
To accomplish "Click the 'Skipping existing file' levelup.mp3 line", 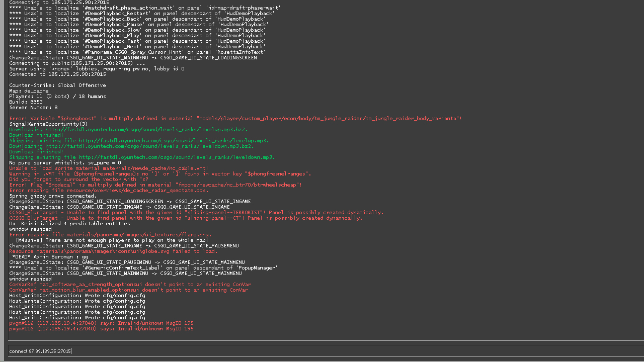I will [x=139, y=141].
